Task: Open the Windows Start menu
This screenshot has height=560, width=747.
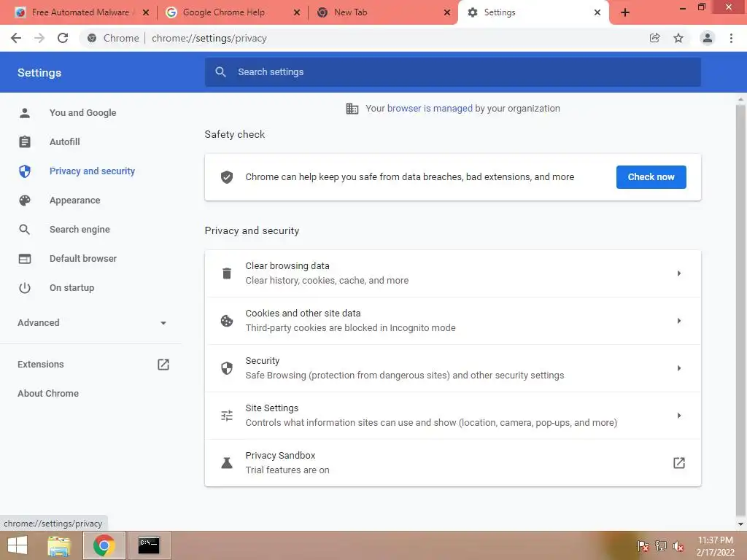Action: 18,545
